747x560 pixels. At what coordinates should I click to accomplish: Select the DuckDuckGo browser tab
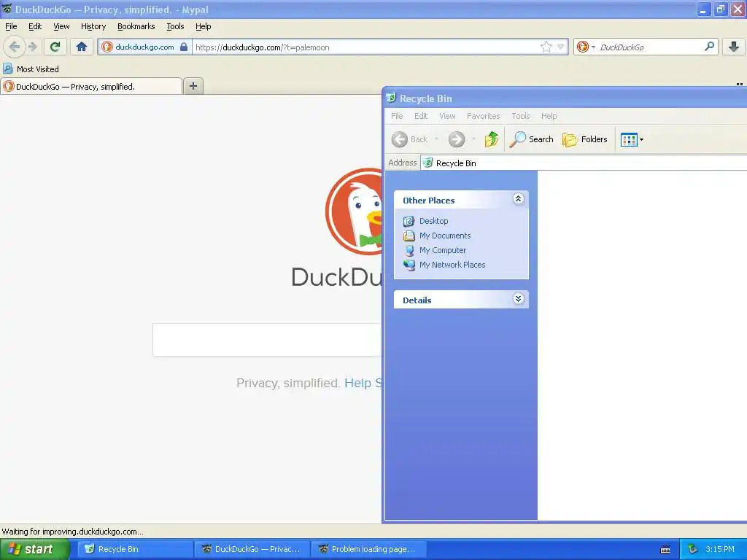[x=91, y=86]
